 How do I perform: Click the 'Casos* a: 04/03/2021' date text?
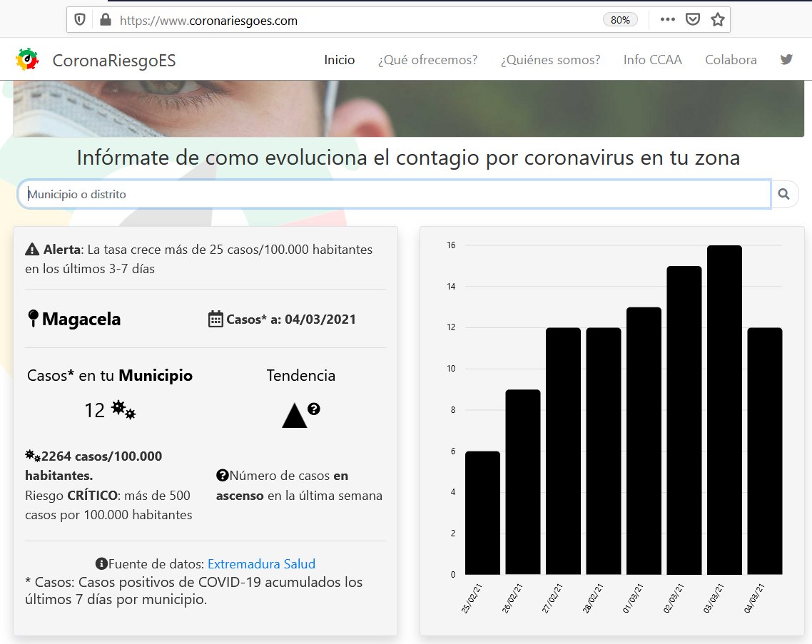pyautogui.click(x=291, y=319)
